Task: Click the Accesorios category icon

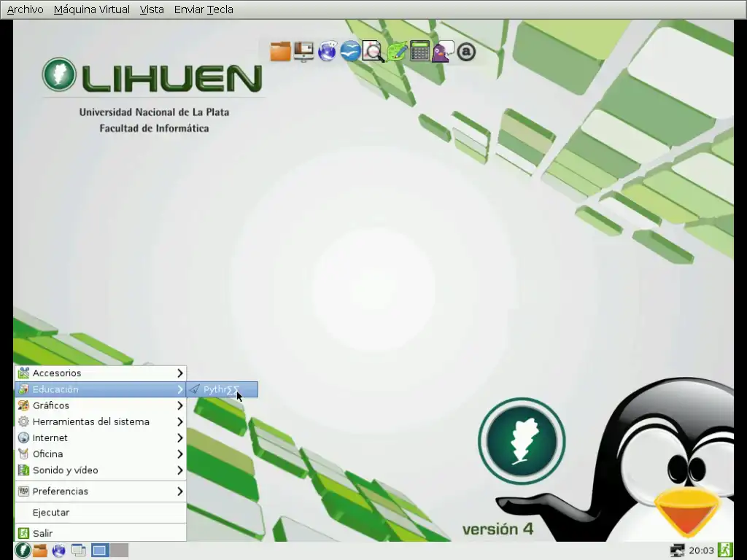Action: point(23,373)
